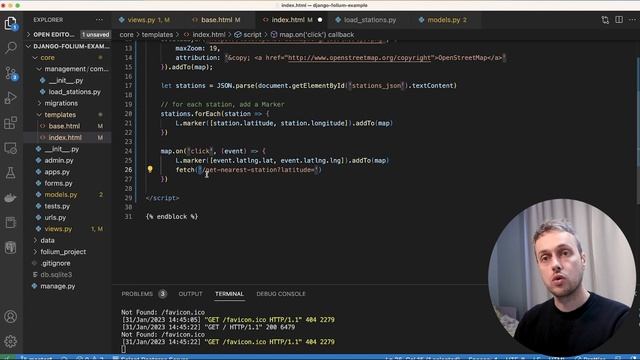The height and width of the screenshot is (360, 640).
Task: Open the Manage gear menu
Action: click(x=11, y=341)
